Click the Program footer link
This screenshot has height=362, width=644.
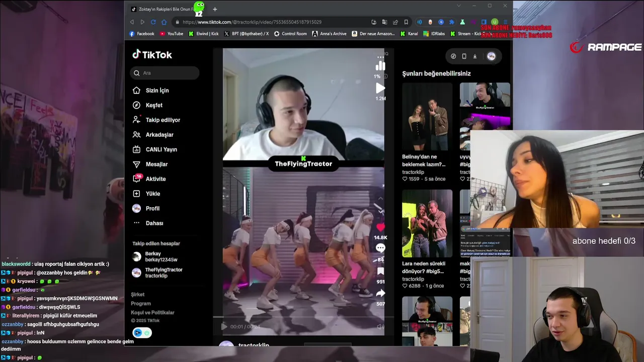141,304
